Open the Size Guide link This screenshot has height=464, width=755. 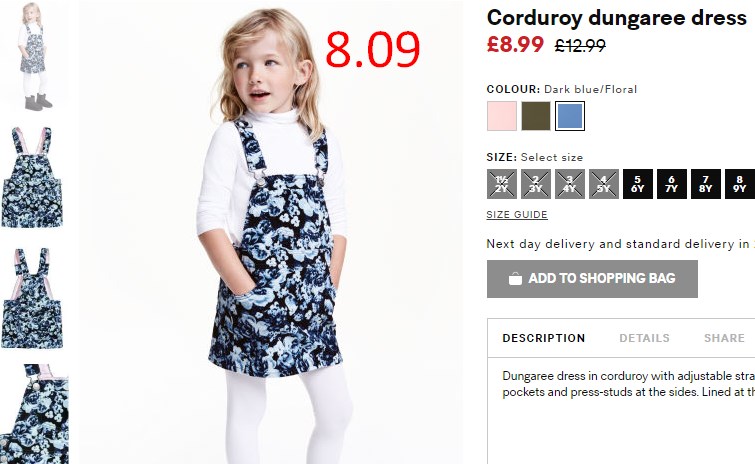click(x=517, y=215)
